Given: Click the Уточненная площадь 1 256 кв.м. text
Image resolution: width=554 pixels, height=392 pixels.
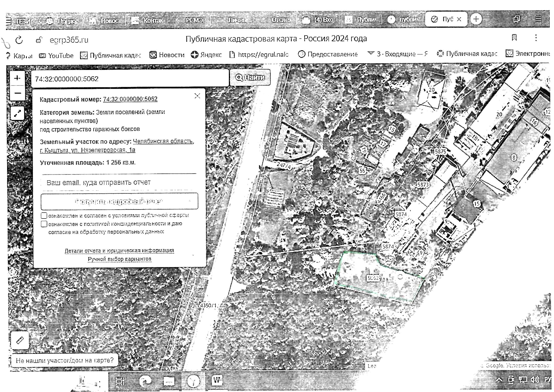Looking at the screenshot, I should 88,163.
